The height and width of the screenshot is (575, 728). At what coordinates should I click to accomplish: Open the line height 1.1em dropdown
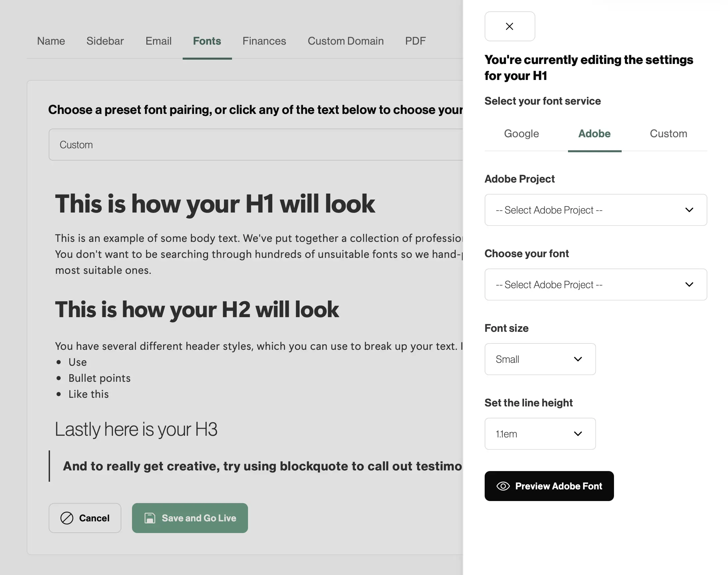[540, 434]
